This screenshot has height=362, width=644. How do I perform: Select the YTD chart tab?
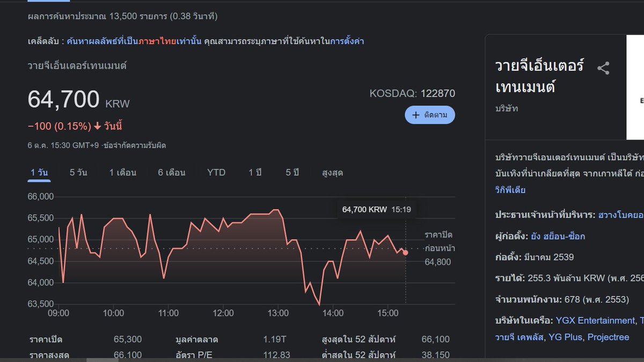click(x=216, y=173)
